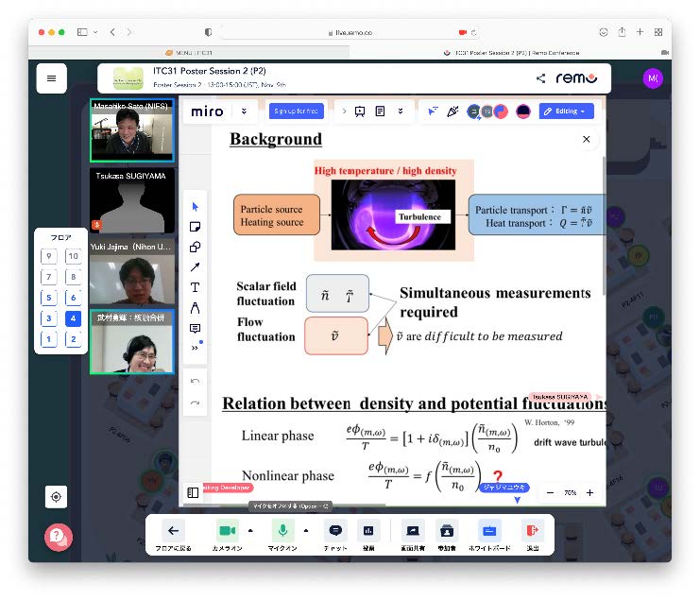
Task: Open the Remo hamburger menu
Action: [x=51, y=78]
